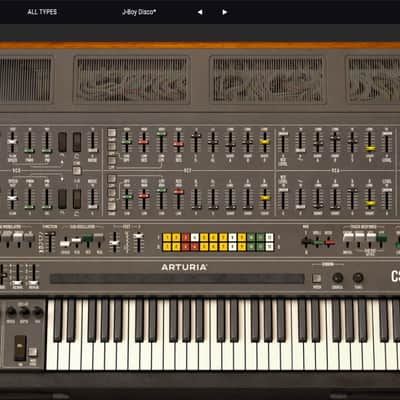Click the right Feet selector slider

pyautogui.click(x=138, y=236)
